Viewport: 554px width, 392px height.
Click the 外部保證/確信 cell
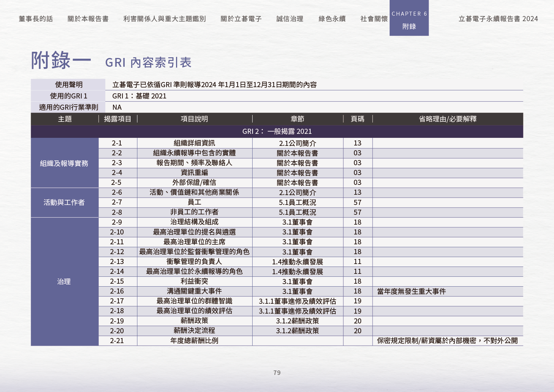[194, 182]
